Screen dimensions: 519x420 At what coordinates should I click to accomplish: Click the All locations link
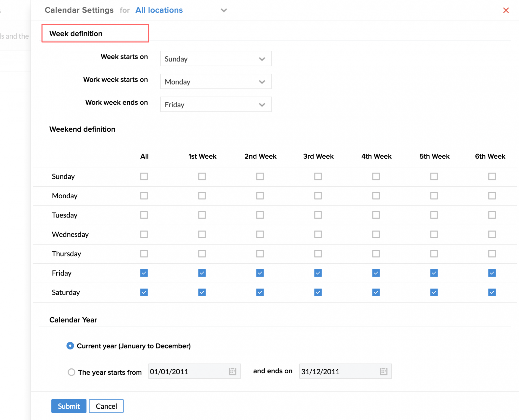click(x=159, y=10)
